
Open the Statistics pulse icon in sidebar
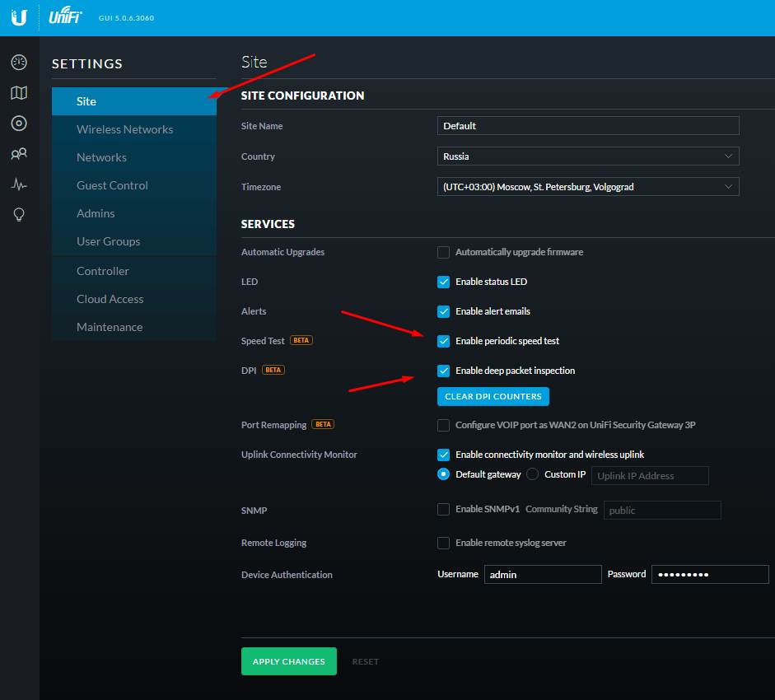[19, 184]
